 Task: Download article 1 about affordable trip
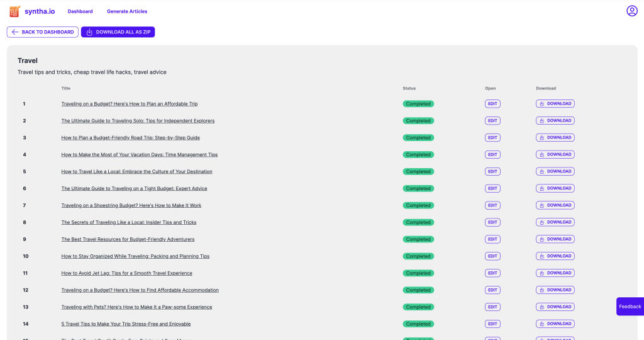pyautogui.click(x=555, y=104)
